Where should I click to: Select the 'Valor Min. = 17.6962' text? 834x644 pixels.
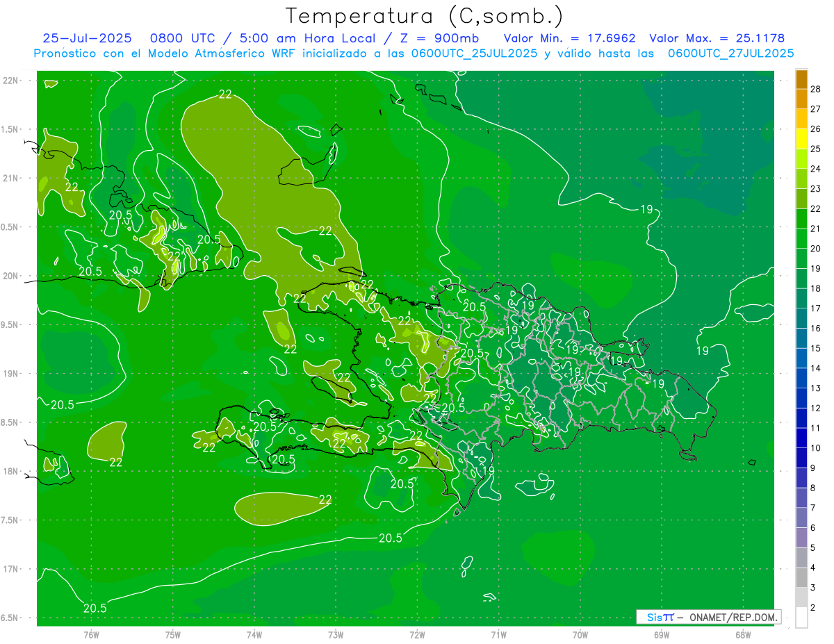[569, 38]
